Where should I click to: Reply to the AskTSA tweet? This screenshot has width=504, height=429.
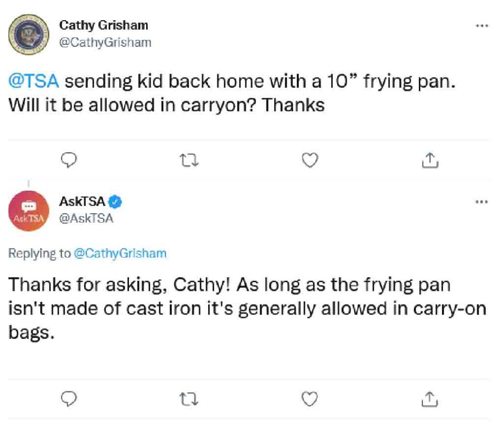tap(68, 399)
